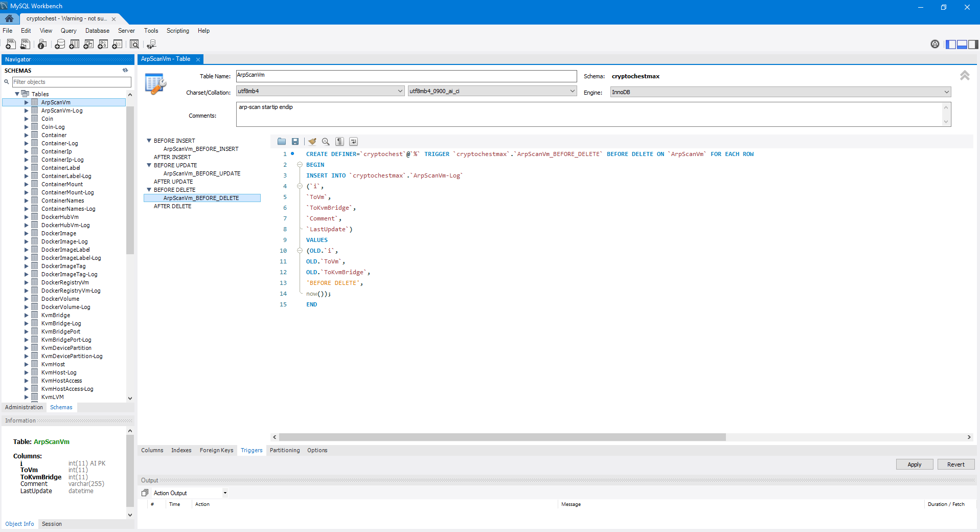This screenshot has height=532, width=980.
Task: Click the Table Name input field
Action: pos(406,76)
